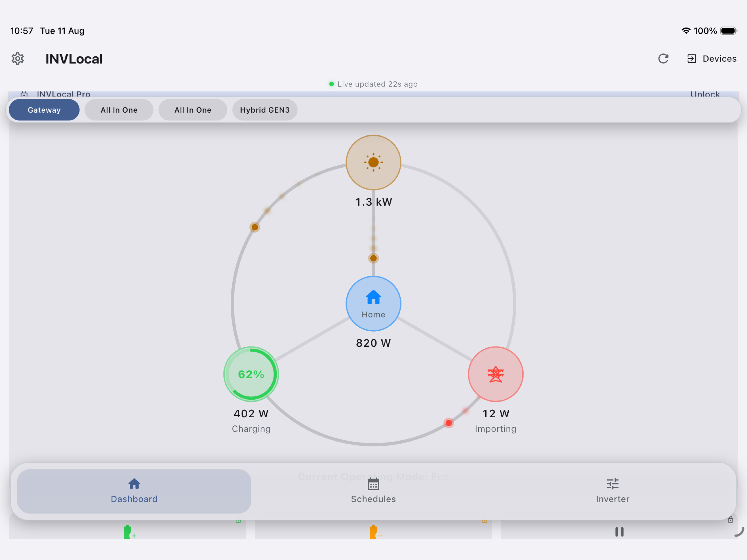
Task: Tap the INVLocal title
Action: point(74,59)
